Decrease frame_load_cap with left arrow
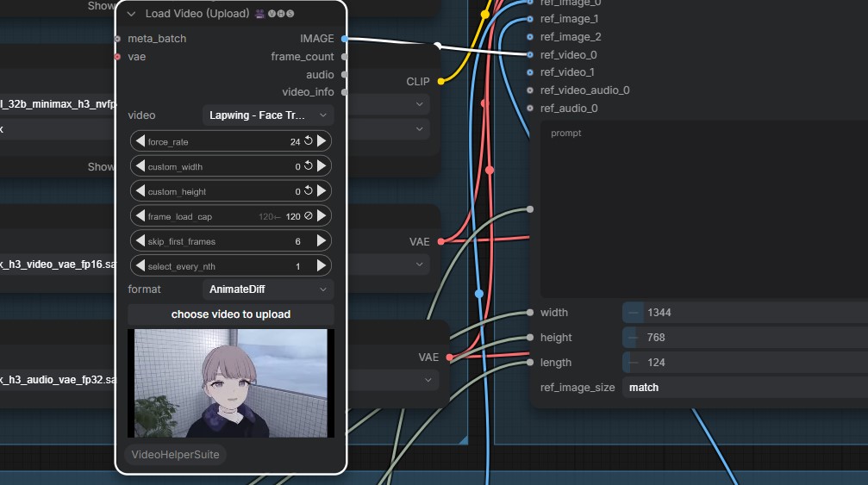Image resolution: width=868 pixels, height=485 pixels. click(x=140, y=215)
